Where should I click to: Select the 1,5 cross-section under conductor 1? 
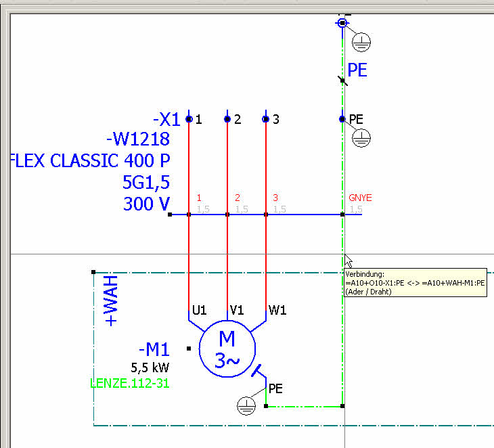203,209
